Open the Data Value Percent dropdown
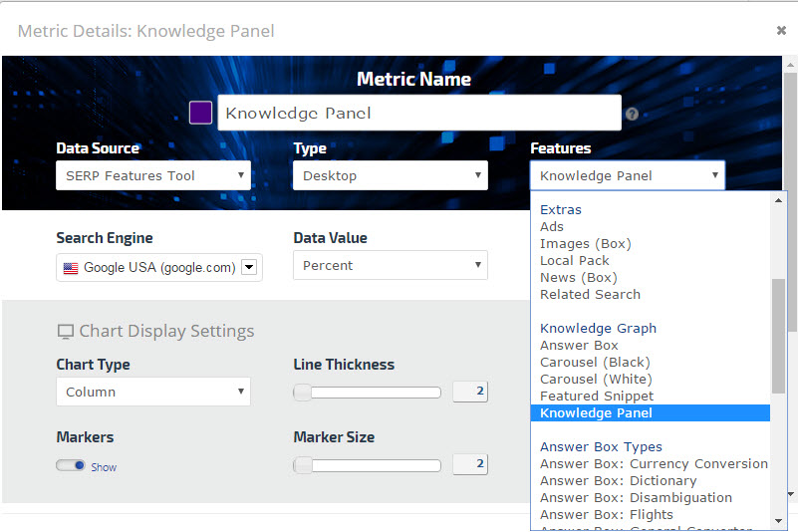Screen dimensions: 798x532 (x=390, y=266)
